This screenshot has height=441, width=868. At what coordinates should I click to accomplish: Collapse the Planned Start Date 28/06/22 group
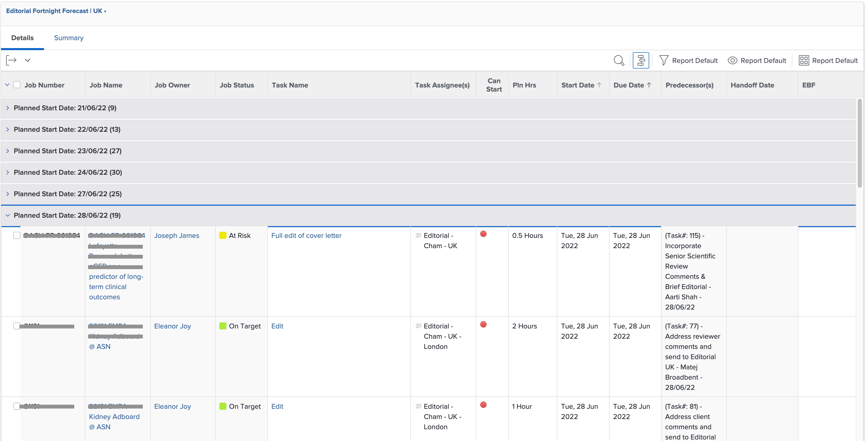point(7,215)
